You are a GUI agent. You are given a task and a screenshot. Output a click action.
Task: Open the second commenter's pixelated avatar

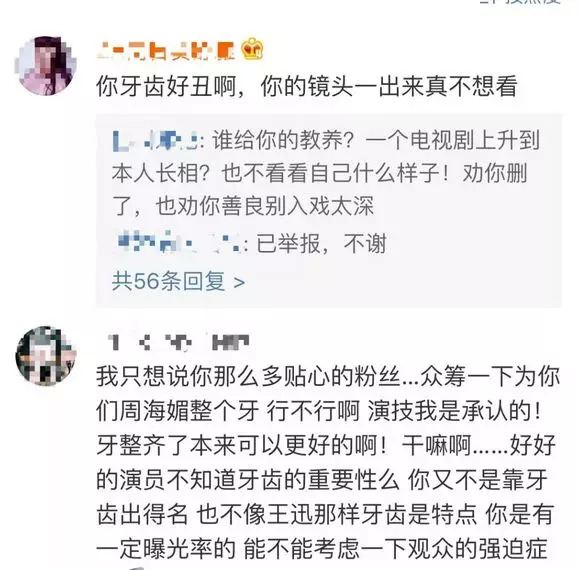tap(45, 357)
